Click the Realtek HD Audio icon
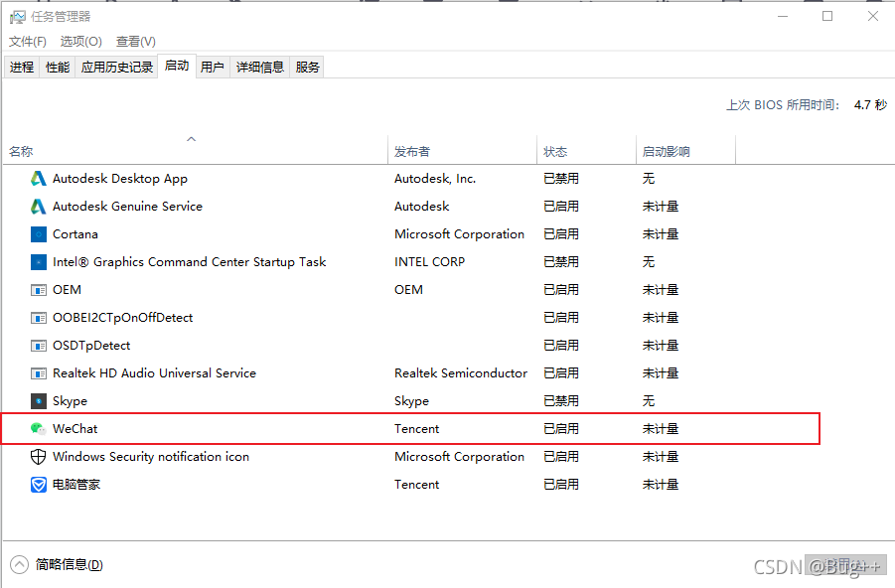 tap(38, 373)
